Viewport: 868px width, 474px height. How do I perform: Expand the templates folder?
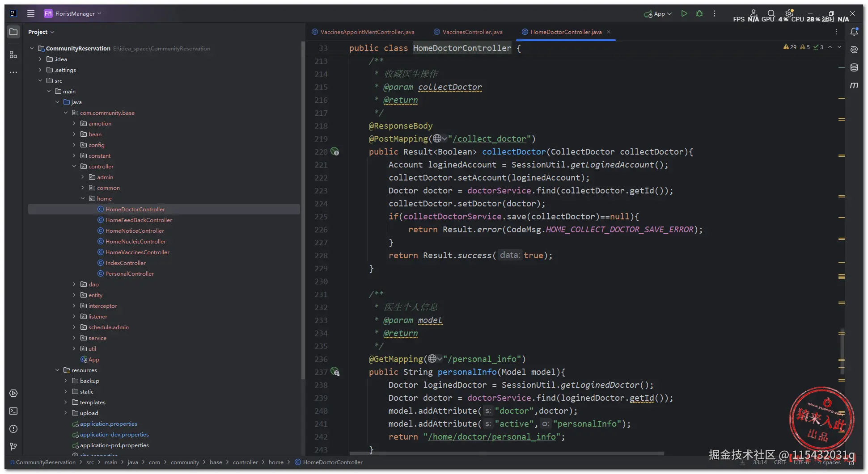(x=66, y=402)
